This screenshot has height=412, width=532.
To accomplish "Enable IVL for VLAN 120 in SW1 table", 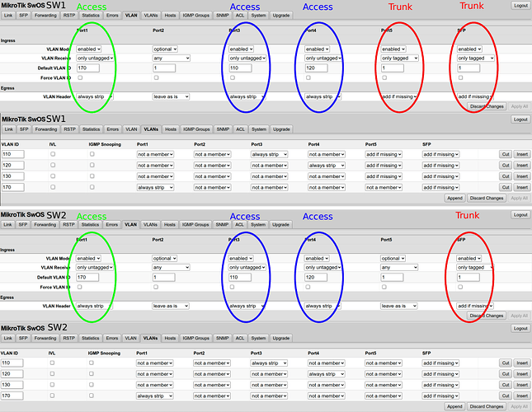I will 53,165.
